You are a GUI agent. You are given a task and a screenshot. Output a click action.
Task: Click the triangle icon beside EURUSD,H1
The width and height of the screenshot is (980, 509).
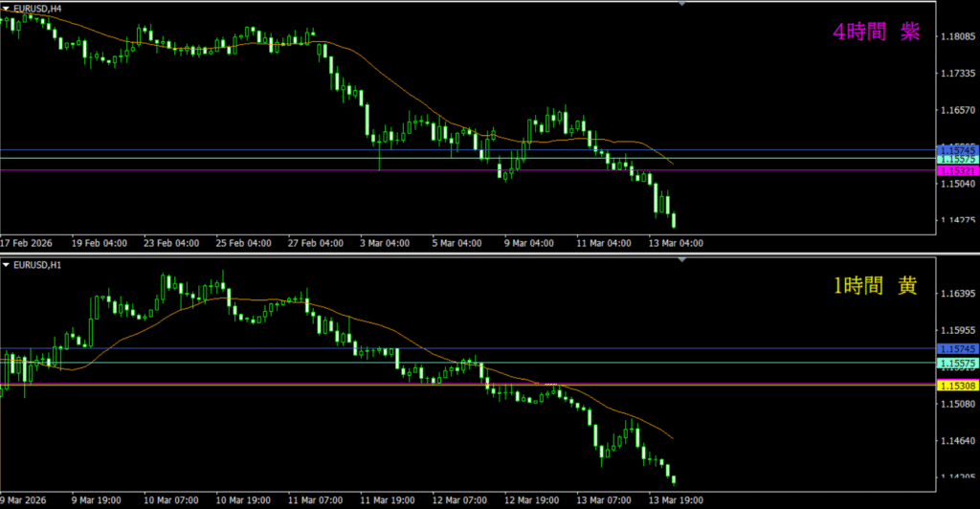pyautogui.click(x=7, y=264)
